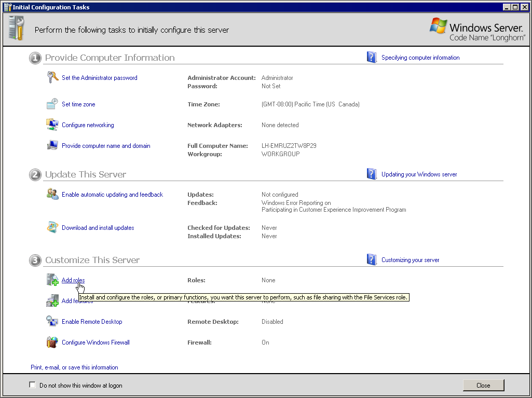This screenshot has width=532, height=398.
Task: Click the Password status Not Set
Action: (x=271, y=86)
